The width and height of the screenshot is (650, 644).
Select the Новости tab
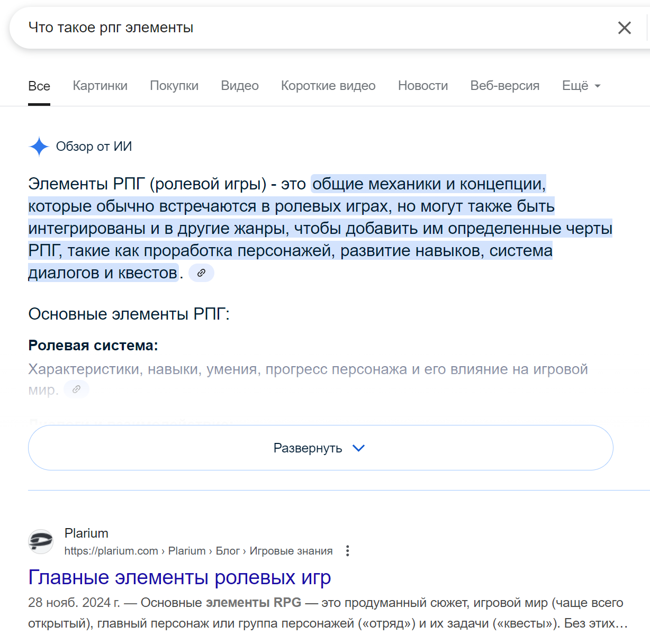423,86
